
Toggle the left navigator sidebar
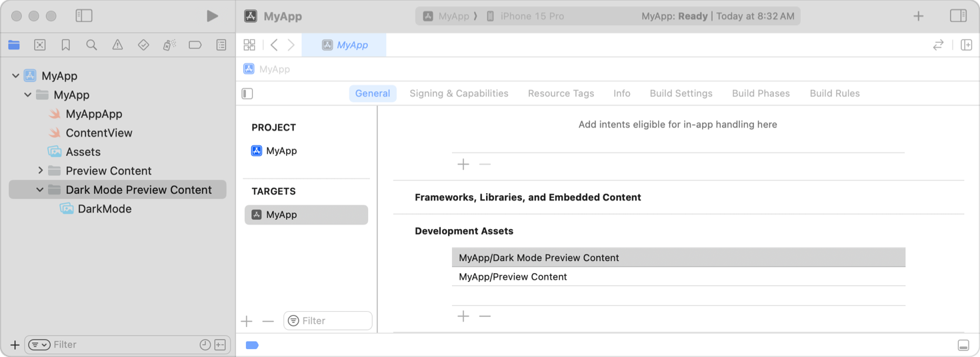[x=84, y=16]
